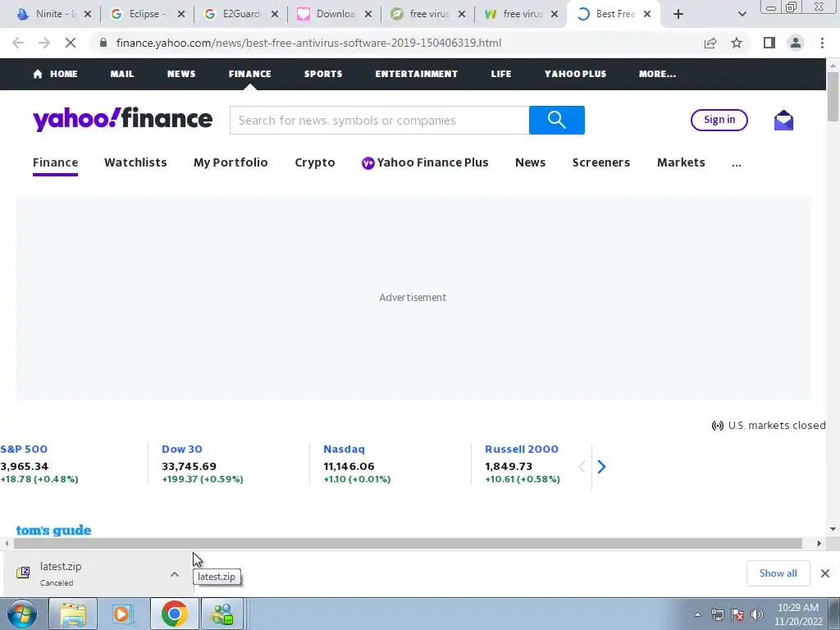Open HOME in Yahoo top bar
The width and height of the screenshot is (840, 630).
coord(55,74)
